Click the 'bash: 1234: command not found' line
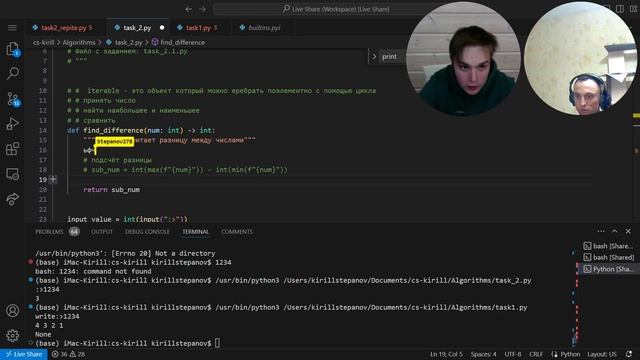640x360 pixels. point(93,271)
